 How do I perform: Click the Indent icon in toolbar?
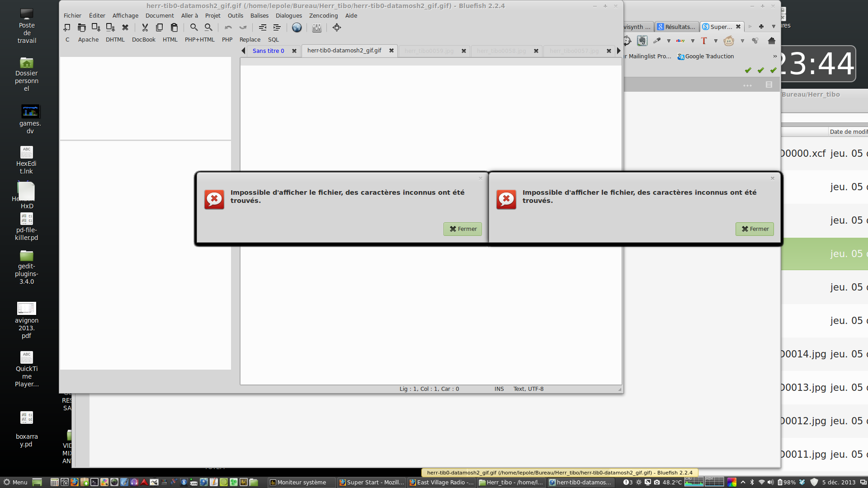point(277,28)
